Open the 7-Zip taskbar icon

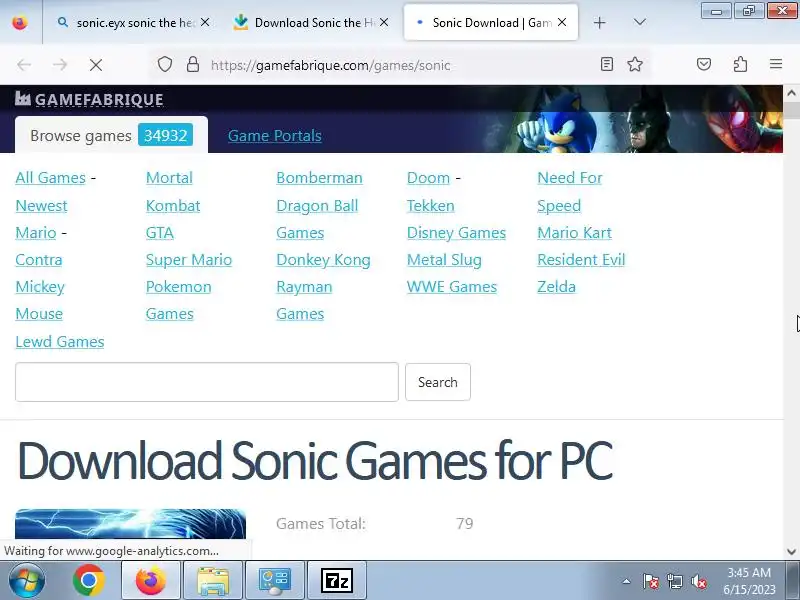pos(337,580)
